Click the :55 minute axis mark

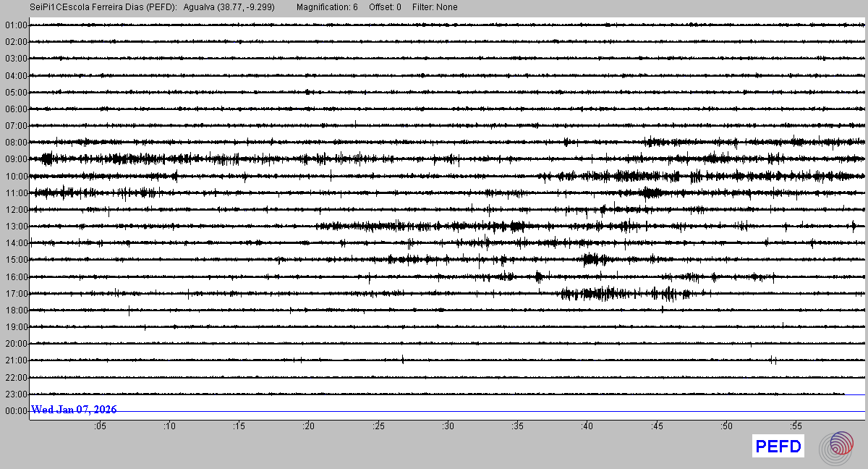(796, 426)
